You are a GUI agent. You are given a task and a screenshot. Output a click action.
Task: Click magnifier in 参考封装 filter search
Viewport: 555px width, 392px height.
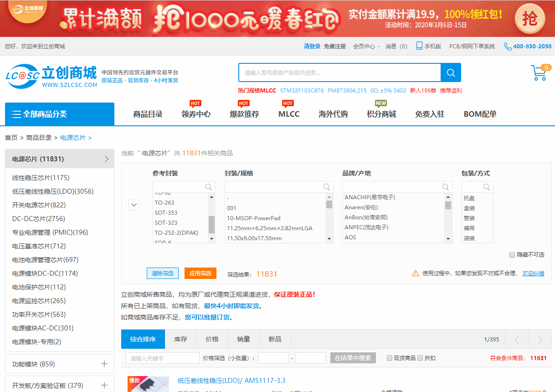click(209, 187)
